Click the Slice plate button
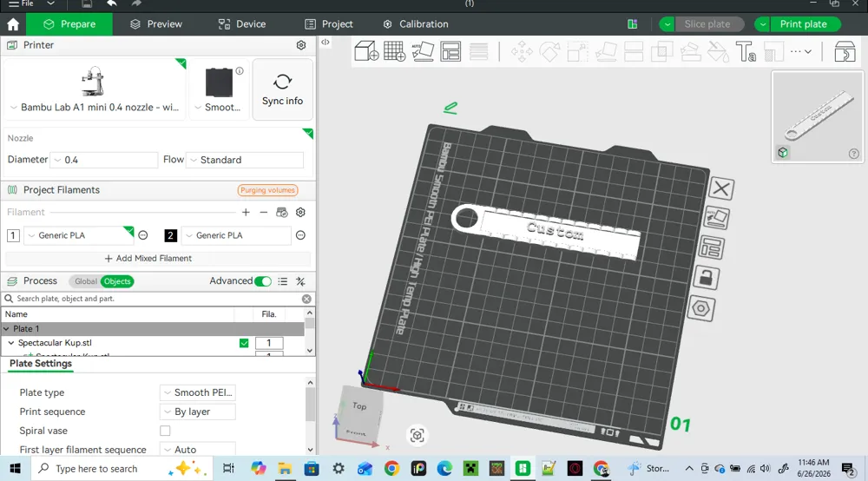 coord(707,24)
